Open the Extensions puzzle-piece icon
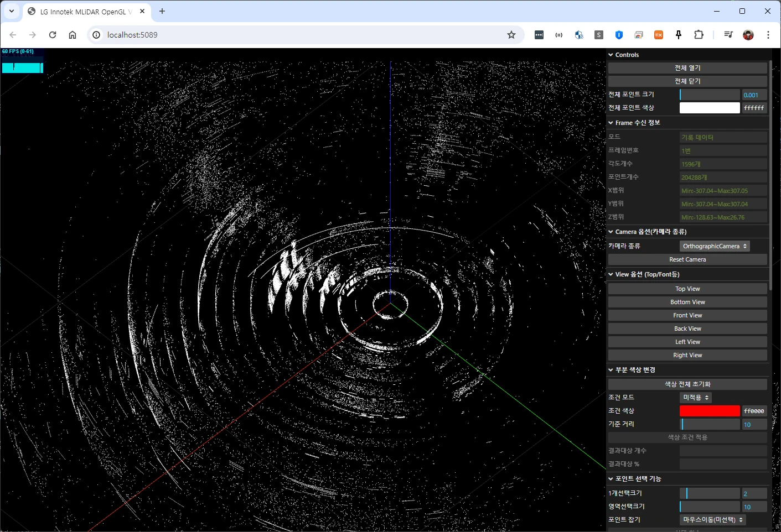Screen dimensions: 781x532 point(699,35)
